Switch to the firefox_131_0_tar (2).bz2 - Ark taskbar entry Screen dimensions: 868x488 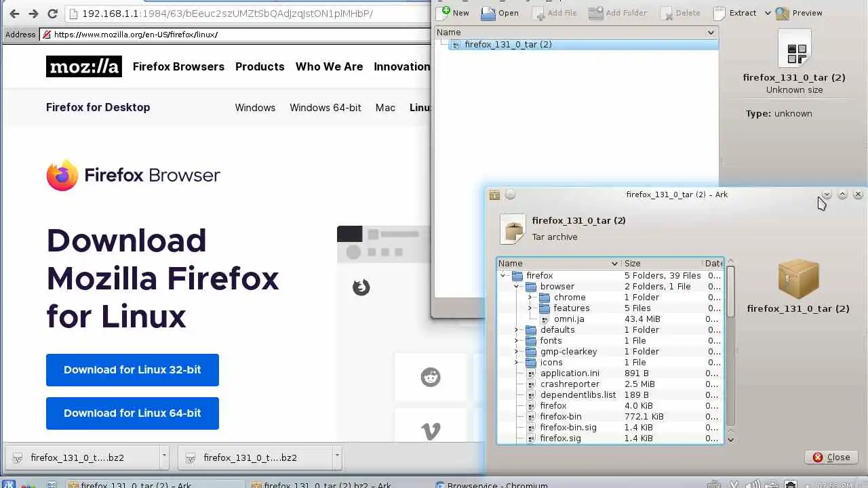coord(321,485)
